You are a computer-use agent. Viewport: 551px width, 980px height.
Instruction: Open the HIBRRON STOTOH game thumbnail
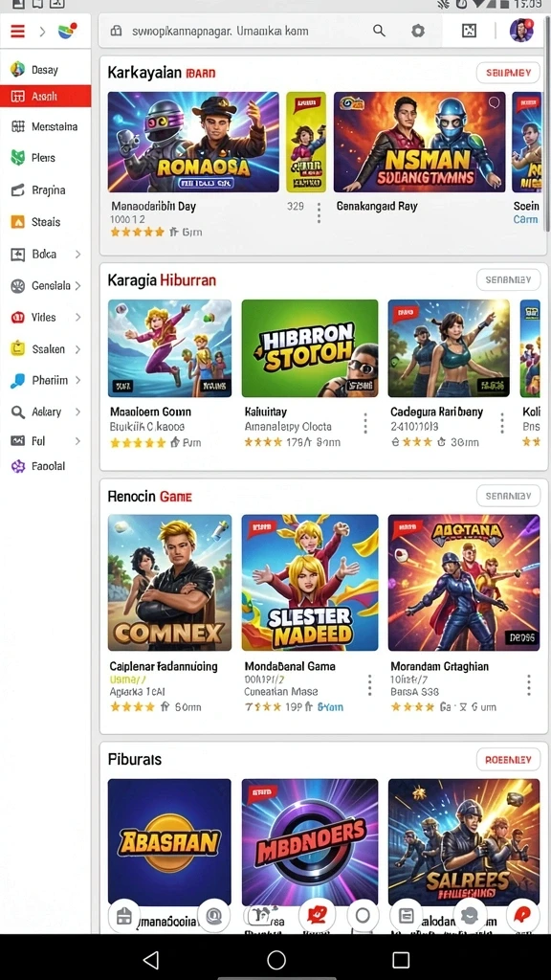coord(310,348)
